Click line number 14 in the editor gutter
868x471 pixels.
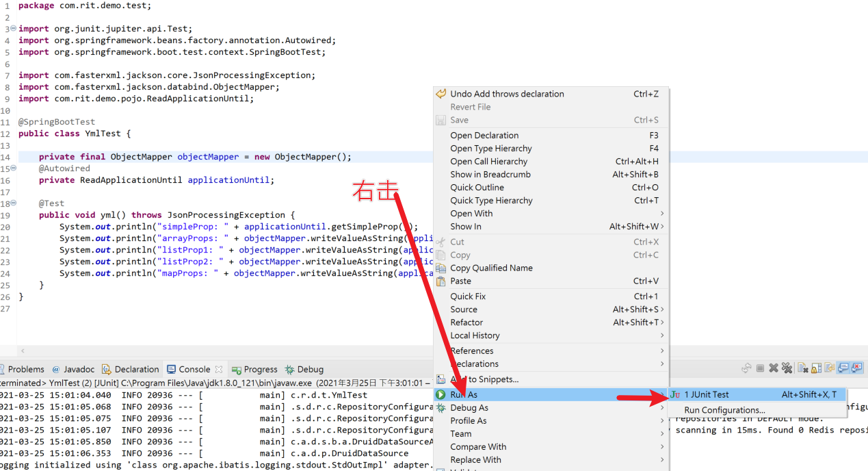click(5, 157)
